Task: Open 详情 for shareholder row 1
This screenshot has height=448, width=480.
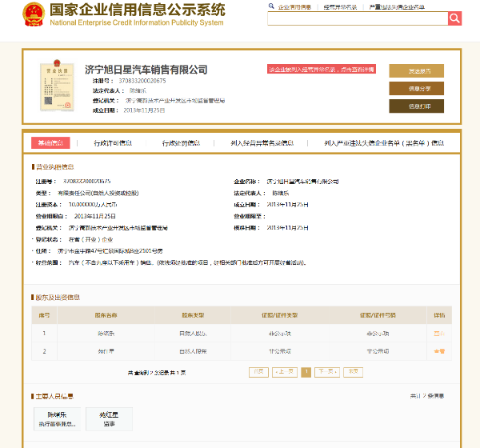Action: pyautogui.click(x=439, y=333)
